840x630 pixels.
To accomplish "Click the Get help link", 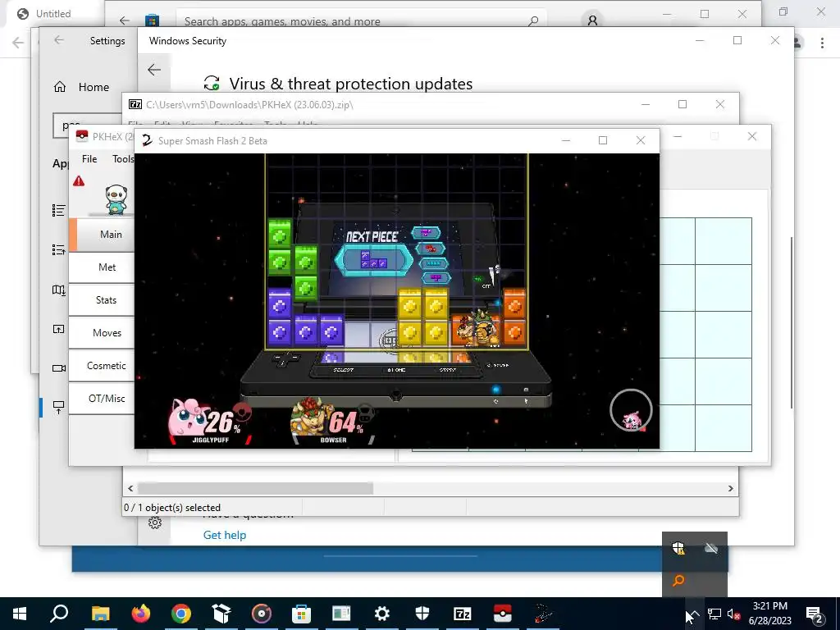I will [225, 535].
